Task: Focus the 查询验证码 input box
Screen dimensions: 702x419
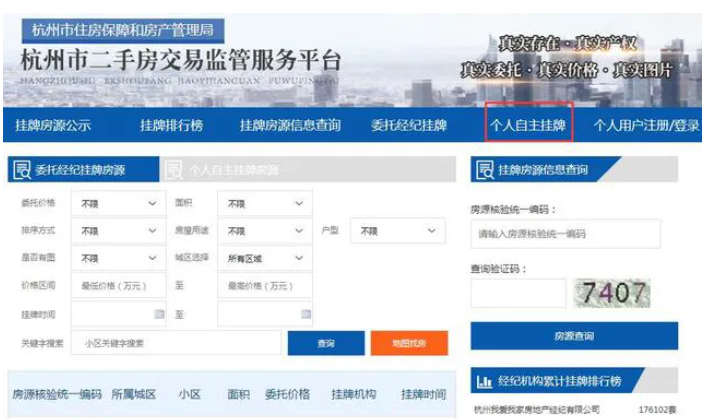Action: pyautogui.click(x=518, y=293)
